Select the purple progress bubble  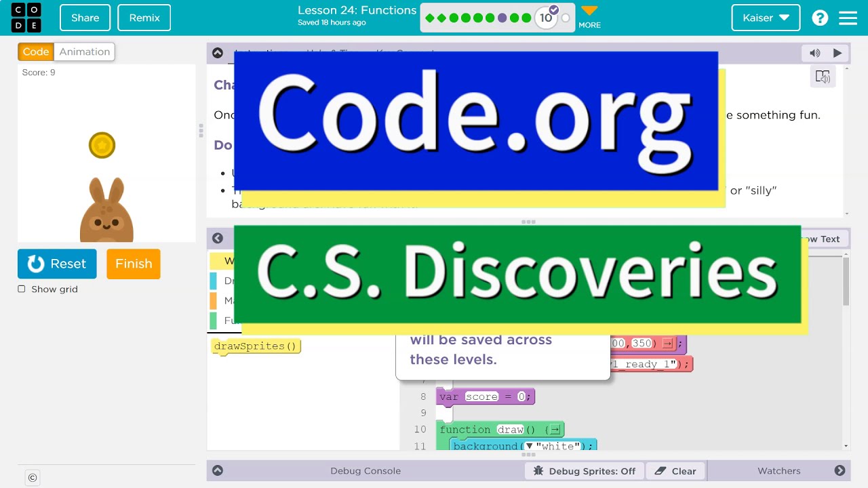click(x=502, y=18)
